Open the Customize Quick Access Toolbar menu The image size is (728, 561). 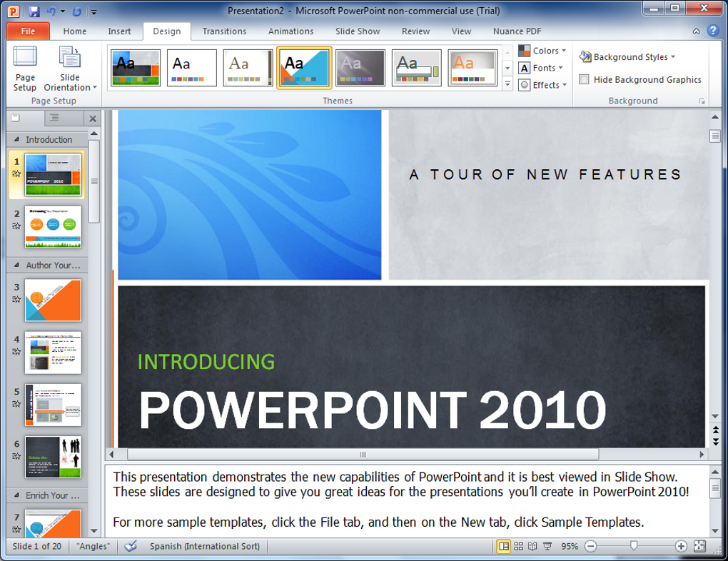pos(93,11)
